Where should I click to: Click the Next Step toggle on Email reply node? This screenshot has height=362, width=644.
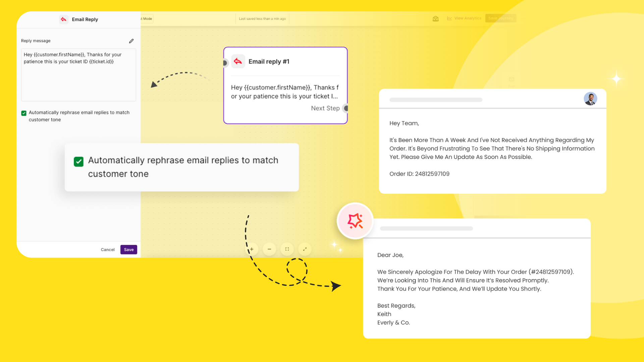pos(346,108)
